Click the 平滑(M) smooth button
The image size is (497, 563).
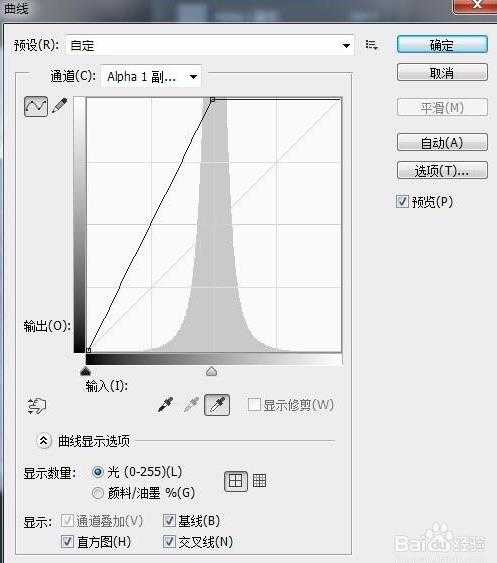click(442, 107)
